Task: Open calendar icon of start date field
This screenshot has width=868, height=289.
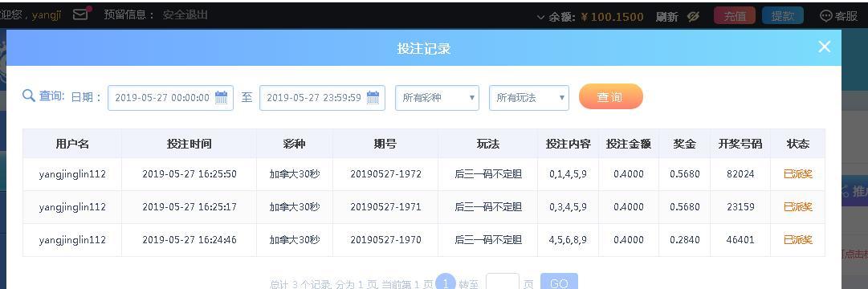Action: (x=221, y=97)
